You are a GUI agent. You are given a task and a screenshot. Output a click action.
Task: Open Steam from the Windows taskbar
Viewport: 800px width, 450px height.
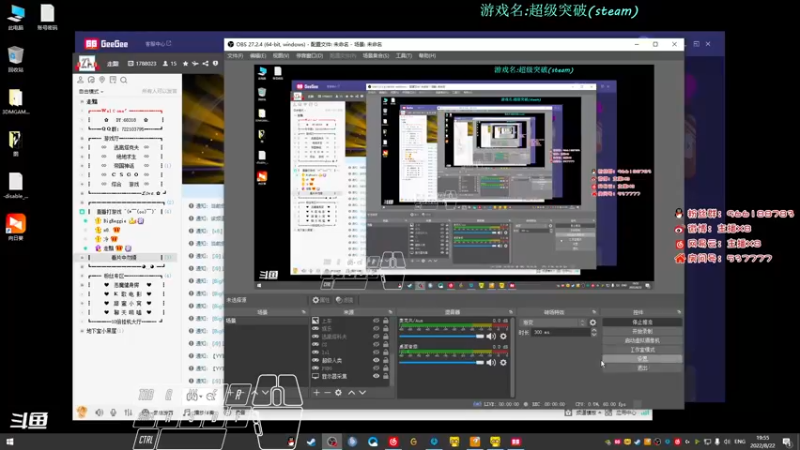(x=311, y=441)
